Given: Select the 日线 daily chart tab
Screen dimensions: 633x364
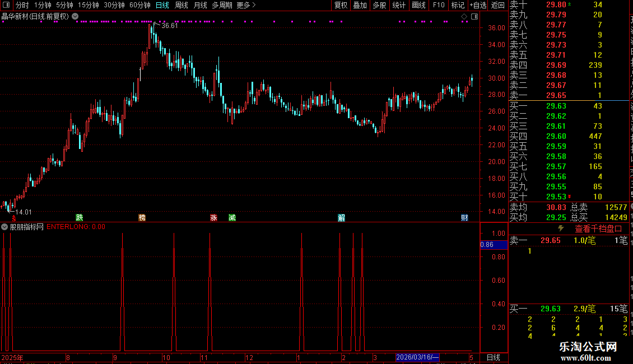Looking at the screenshot, I should coord(162,5).
